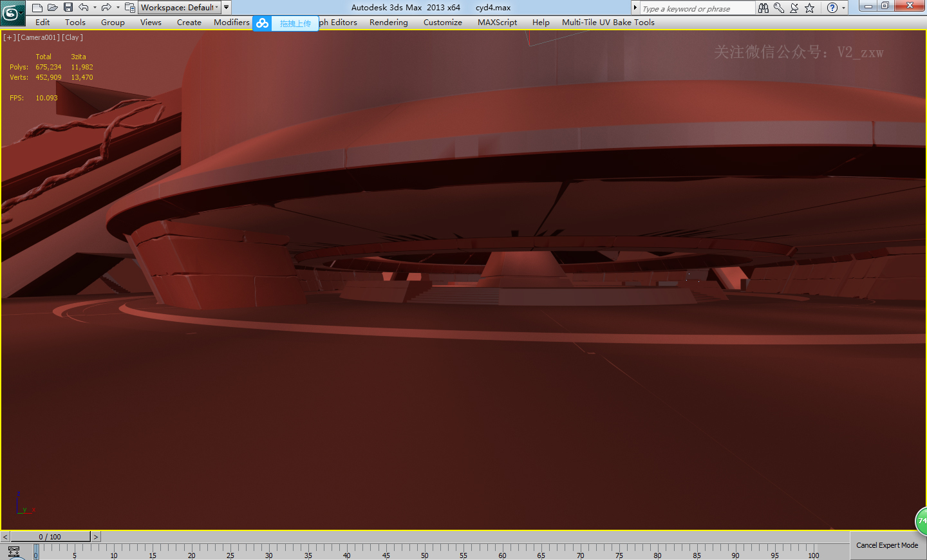Expand the Help dropdown arrow

[844, 8]
